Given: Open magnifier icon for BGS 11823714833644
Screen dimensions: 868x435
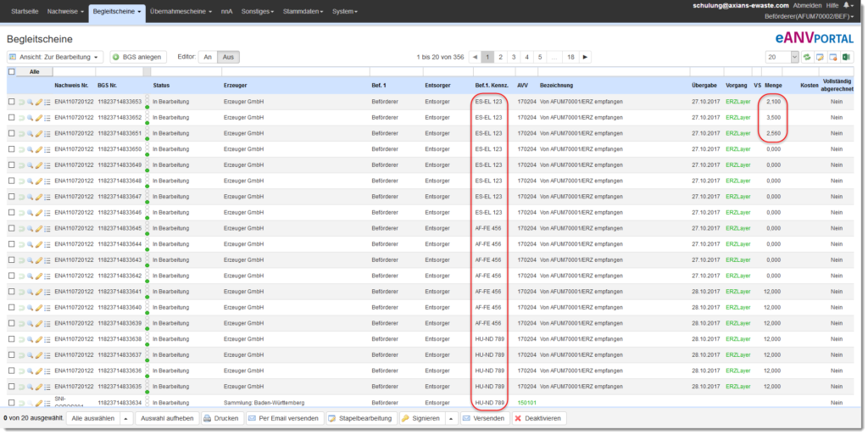Looking at the screenshot, I should 30,244.
